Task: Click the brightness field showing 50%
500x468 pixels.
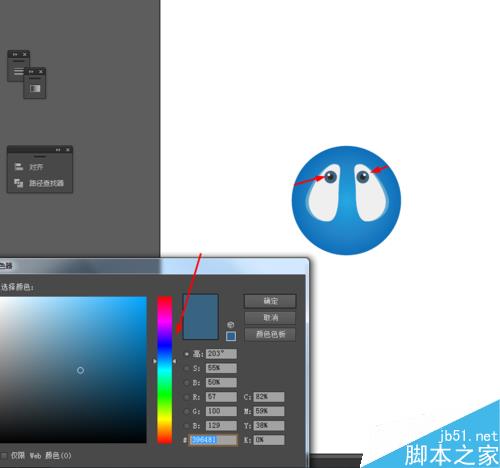Action: click(x=221, y=382)
